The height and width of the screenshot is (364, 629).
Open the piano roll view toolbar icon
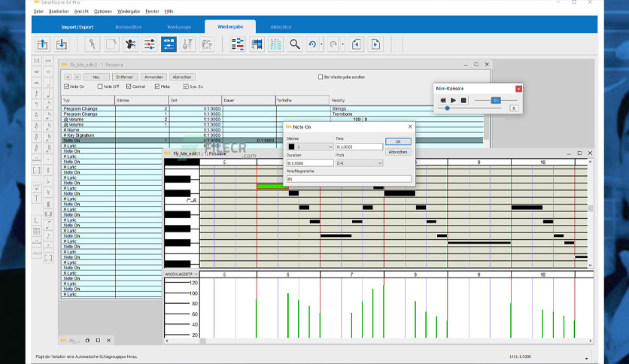click(257, 44)
